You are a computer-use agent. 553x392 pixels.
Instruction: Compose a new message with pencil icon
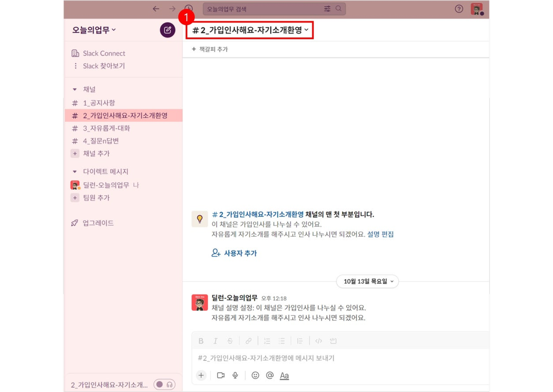[168, 30]
